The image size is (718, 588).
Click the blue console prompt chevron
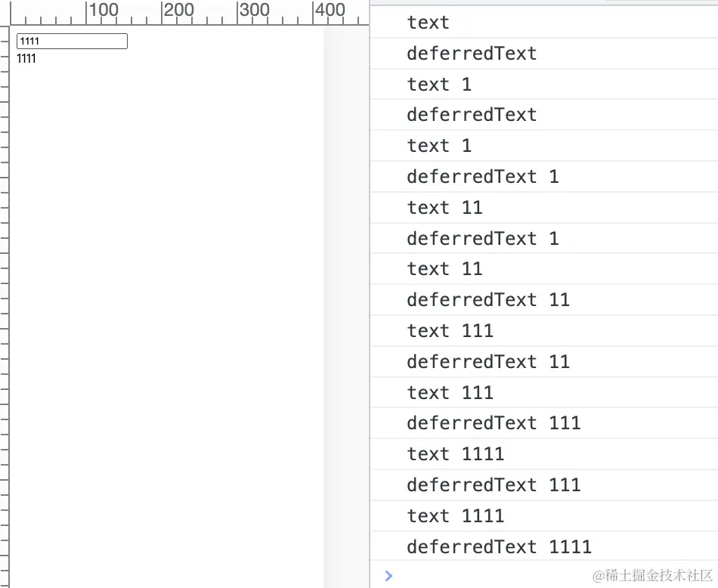[388, 576]
